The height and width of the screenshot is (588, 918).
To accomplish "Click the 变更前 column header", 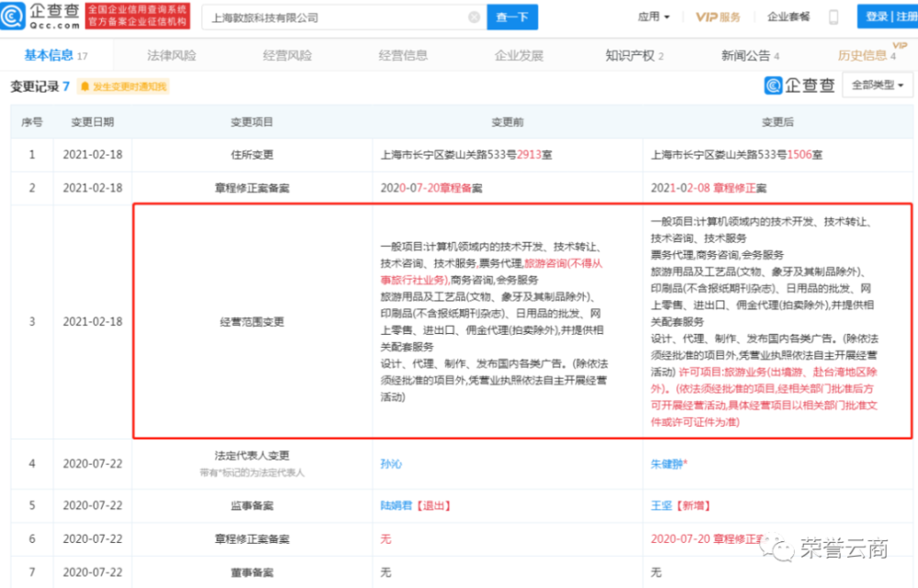I will 508,122.
